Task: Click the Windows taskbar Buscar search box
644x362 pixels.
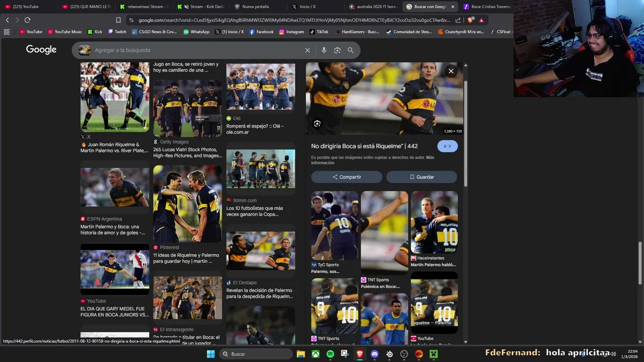Action: pyautogui.click(x=256, y=354)
